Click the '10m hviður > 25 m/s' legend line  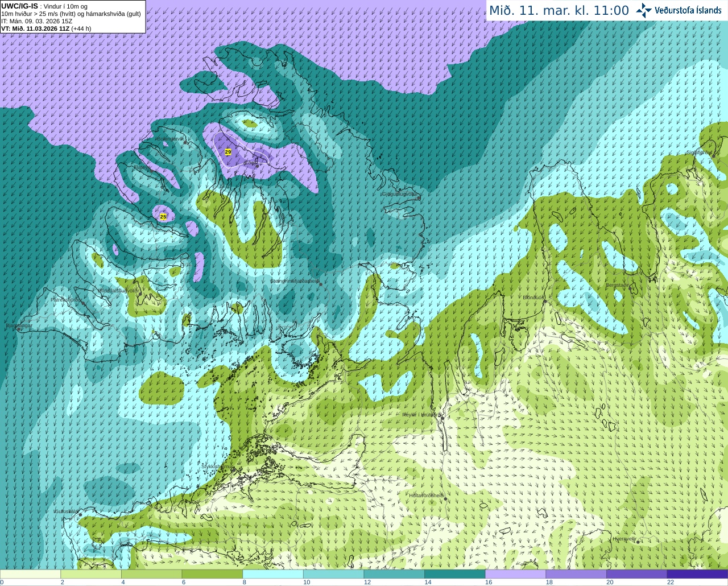[71, 14]
